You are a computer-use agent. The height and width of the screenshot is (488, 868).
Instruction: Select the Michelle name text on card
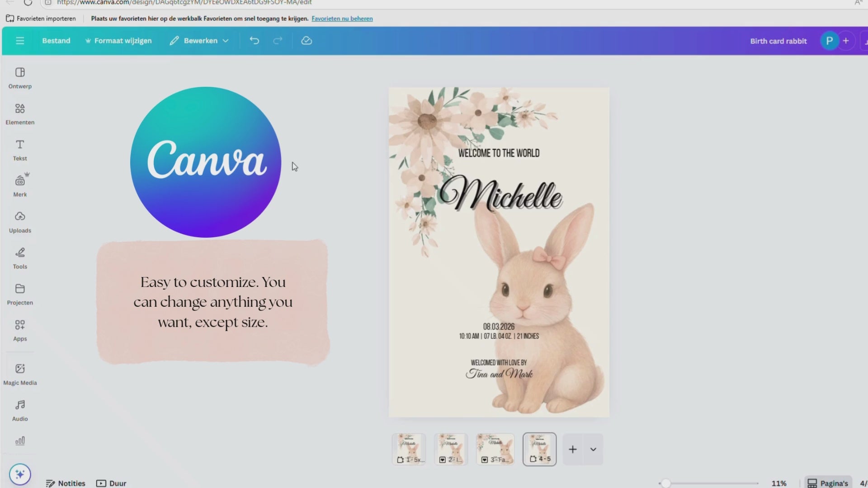(500, 194)
